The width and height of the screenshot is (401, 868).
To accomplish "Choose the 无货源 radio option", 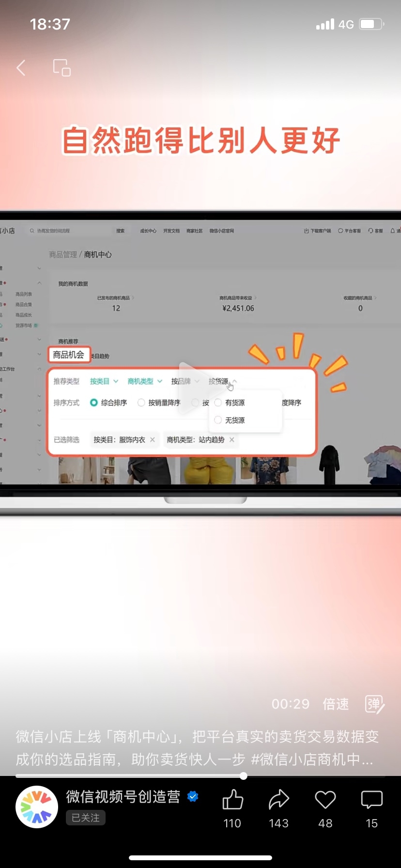I will 230,420.
